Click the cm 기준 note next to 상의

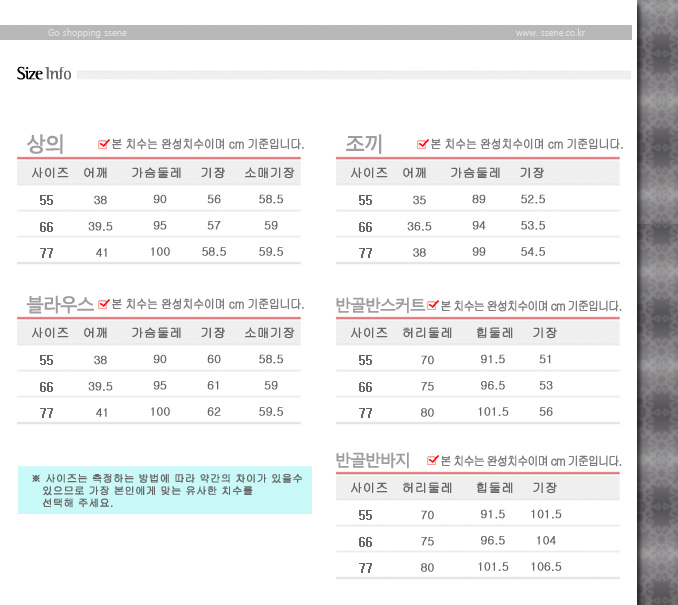coord(208,144)
